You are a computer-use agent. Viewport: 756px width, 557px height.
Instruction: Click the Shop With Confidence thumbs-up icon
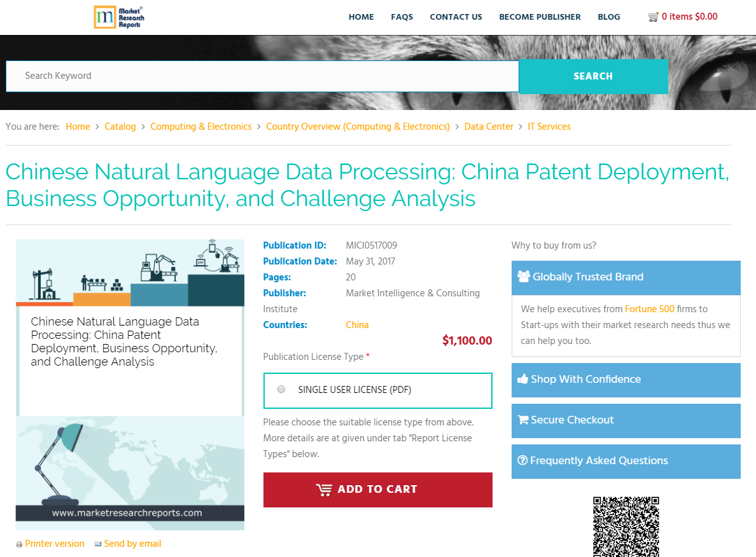(x=524, y=379)
